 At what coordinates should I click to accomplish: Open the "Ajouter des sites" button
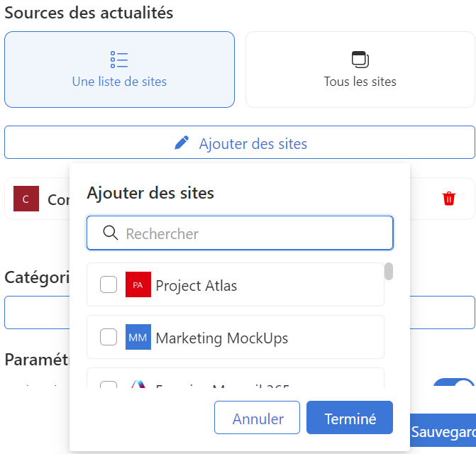coord(240,143)
